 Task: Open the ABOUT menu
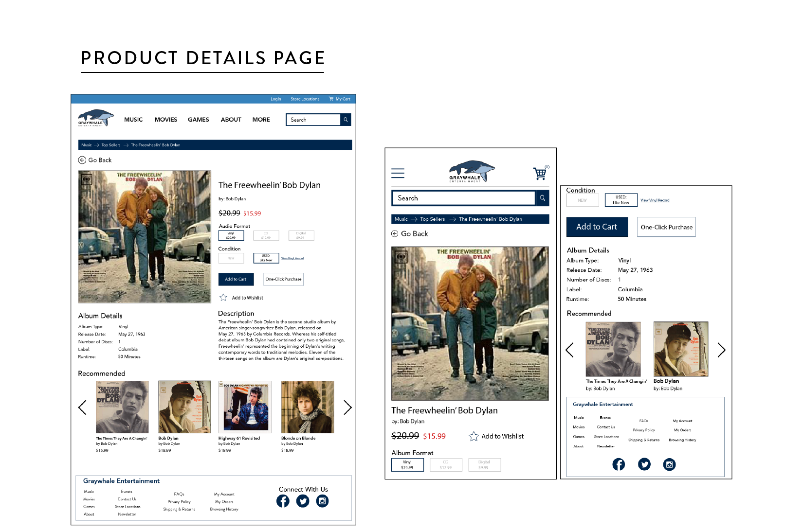[x=231, y=120]
